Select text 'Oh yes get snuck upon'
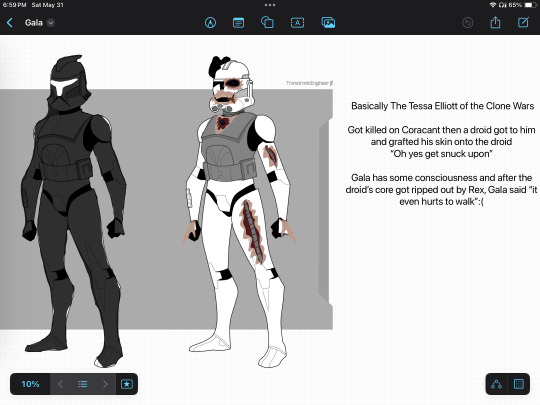 click(x=442, y=154)
